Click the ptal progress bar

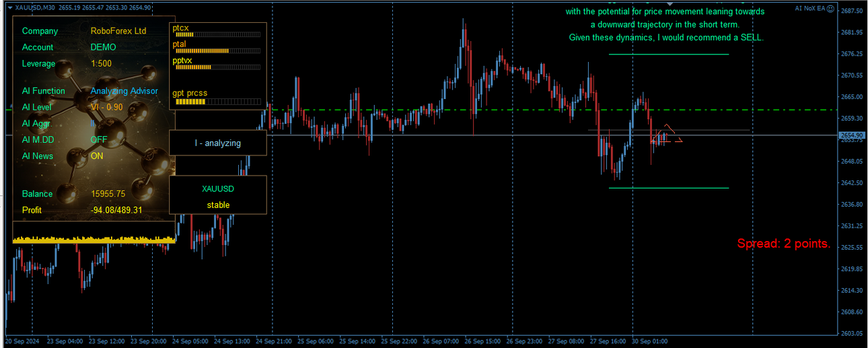[217, 50]
